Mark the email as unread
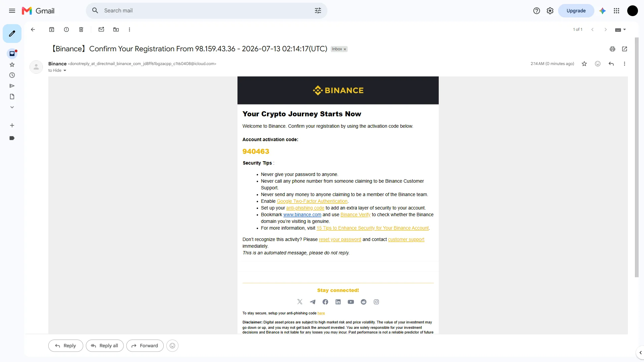Image resolution: width=644 pixels, height=362 pixels. click(101, 29)
